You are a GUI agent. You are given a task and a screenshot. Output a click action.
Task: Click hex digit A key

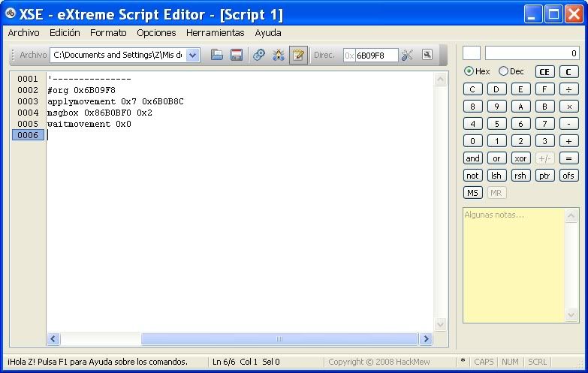520,107
